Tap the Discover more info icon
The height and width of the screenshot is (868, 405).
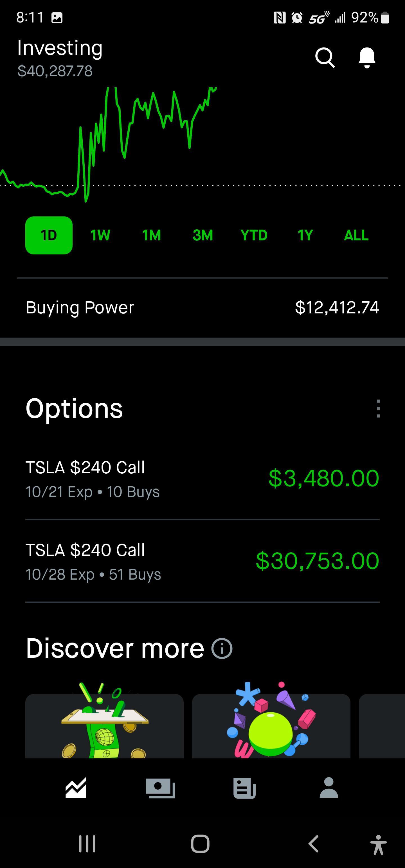pyautogui.click(x=222, y=648)
